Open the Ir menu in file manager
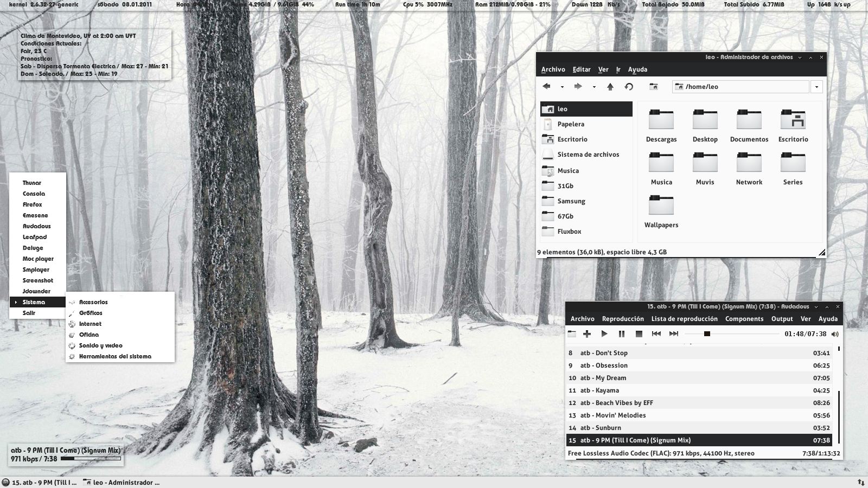 click(x=618, y=69)
